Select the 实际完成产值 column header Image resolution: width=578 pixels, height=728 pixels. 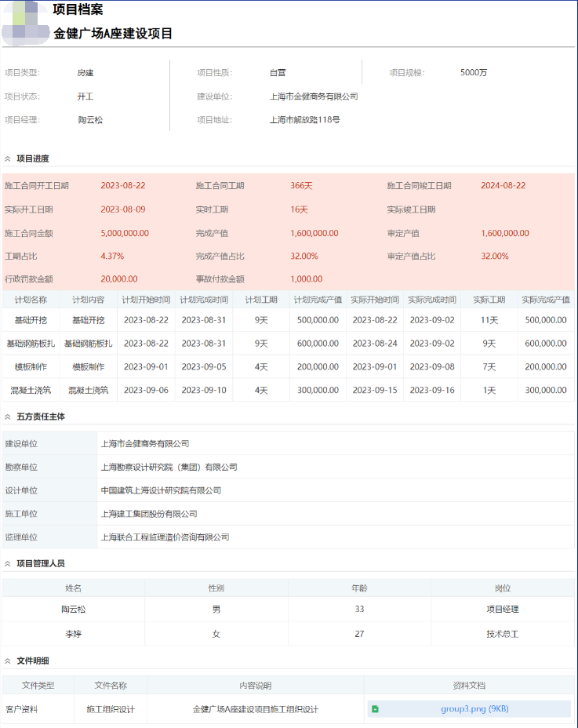546,300
